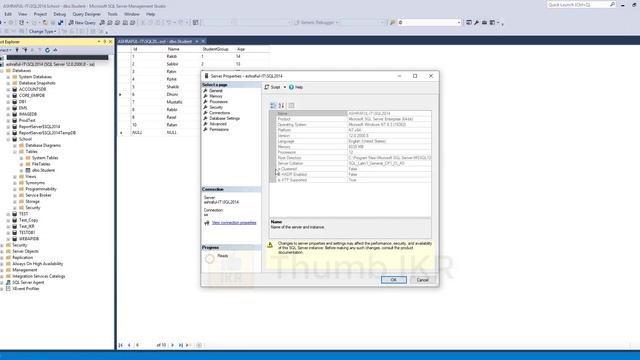Click the Age column header

click(x=241, y=49)
